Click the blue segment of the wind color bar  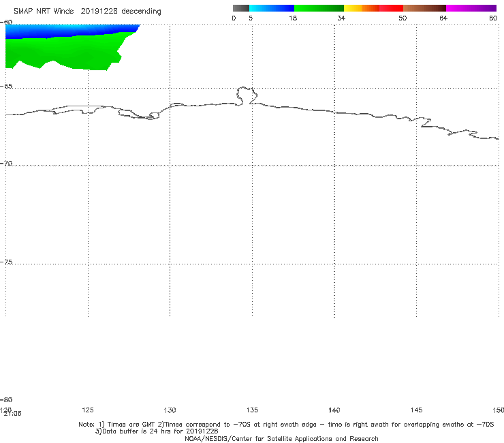[x=272, y=8]
